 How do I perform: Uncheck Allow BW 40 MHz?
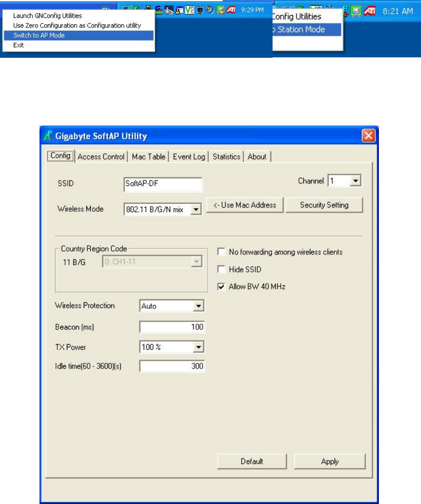pyautogui.click(x=221, y=286)
